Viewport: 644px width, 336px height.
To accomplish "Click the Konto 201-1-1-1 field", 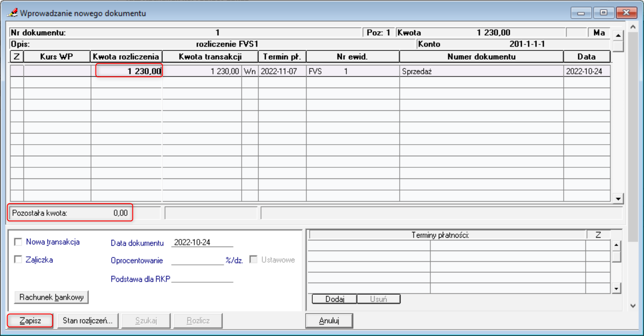I will point(513,44).
